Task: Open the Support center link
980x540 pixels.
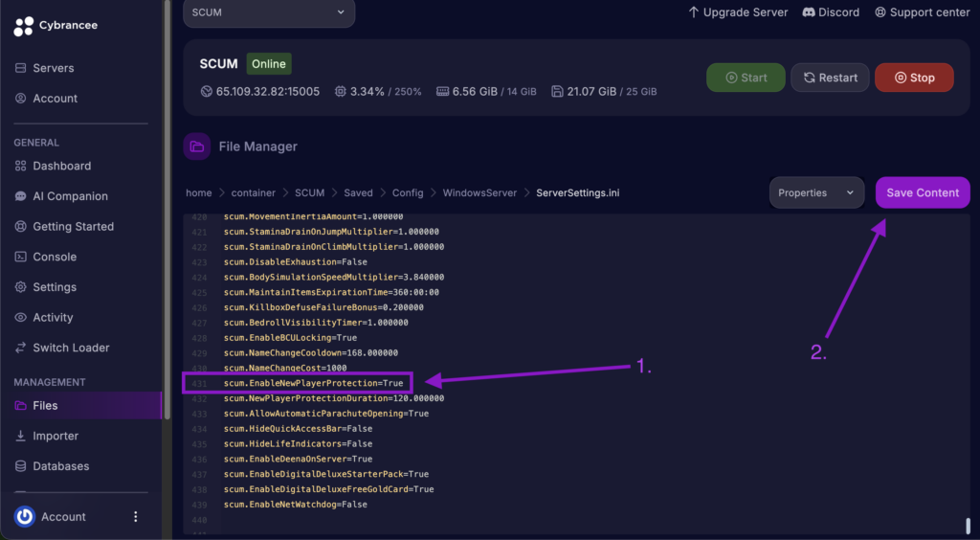Action: (x=922, y=12)
